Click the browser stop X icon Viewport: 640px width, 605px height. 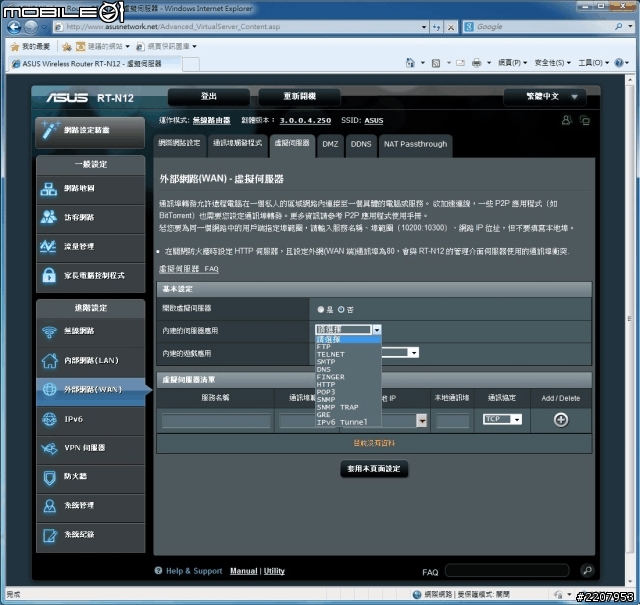451,27
